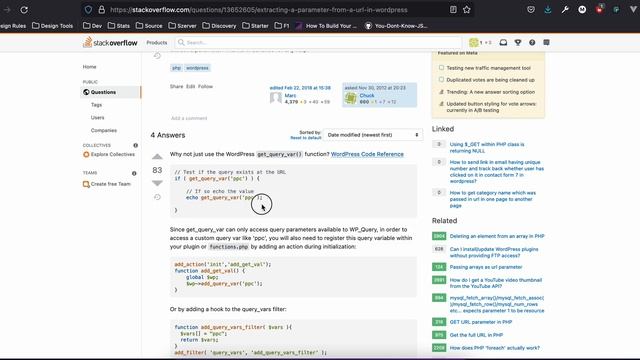Open the Stack Overflow inbox icon

point(503,42)
